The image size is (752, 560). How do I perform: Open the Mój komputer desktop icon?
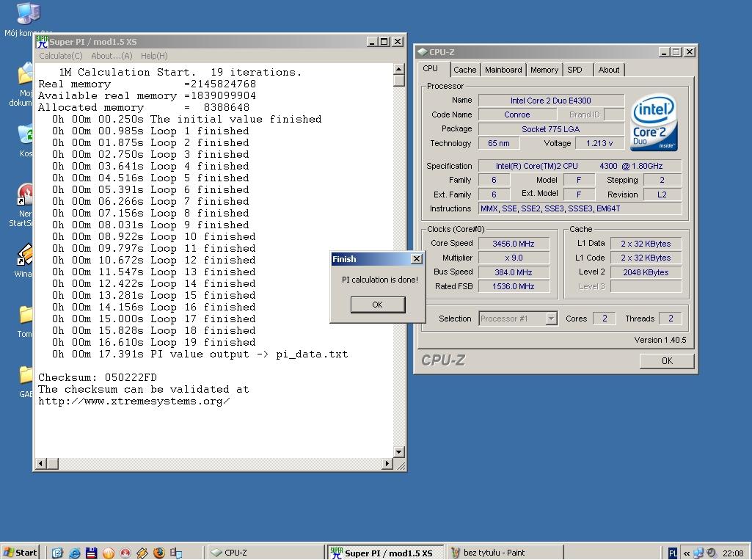tap(28, 13)
